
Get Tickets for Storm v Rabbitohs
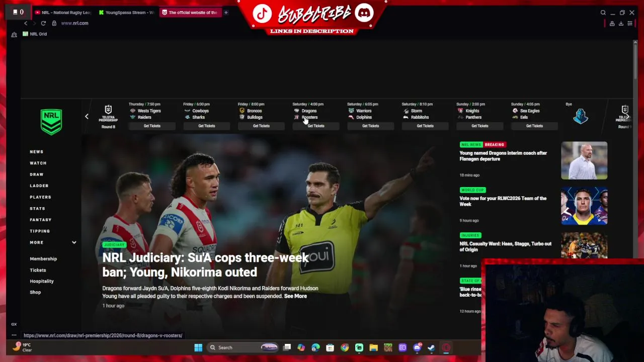click(425, 126)
